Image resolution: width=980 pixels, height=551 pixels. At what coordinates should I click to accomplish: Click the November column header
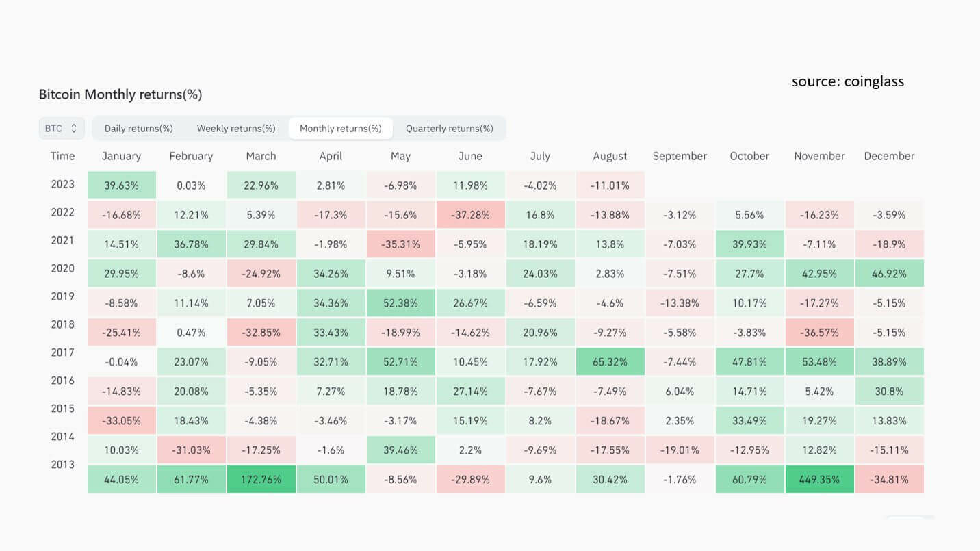pyautogui.click(x=819, y=156)
